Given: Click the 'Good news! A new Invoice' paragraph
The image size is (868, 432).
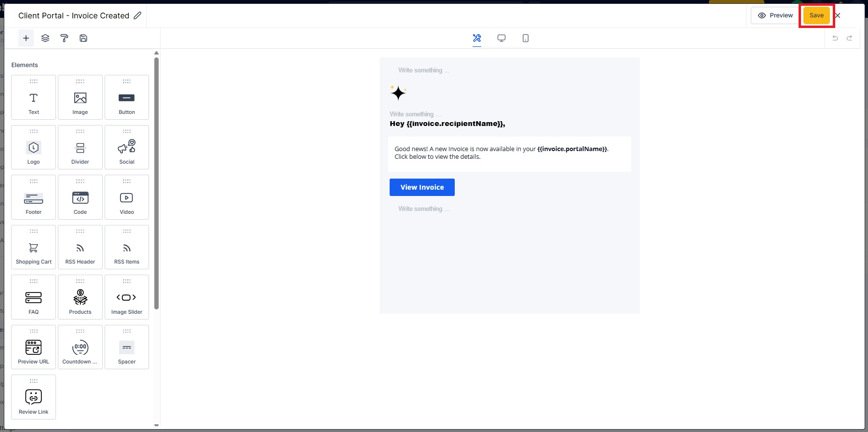Looking at the screenshot, I should click(x=502, y=153).
